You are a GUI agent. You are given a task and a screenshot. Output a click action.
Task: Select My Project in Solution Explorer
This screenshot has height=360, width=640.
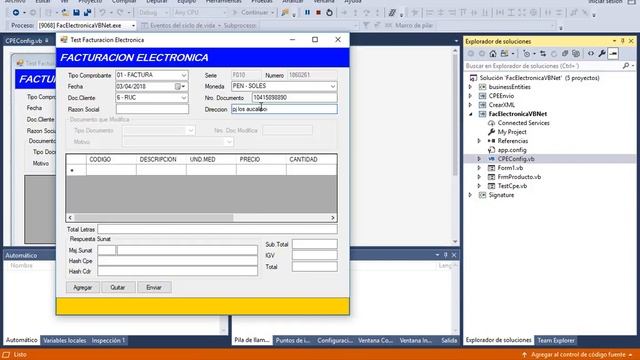click(512, 132)
